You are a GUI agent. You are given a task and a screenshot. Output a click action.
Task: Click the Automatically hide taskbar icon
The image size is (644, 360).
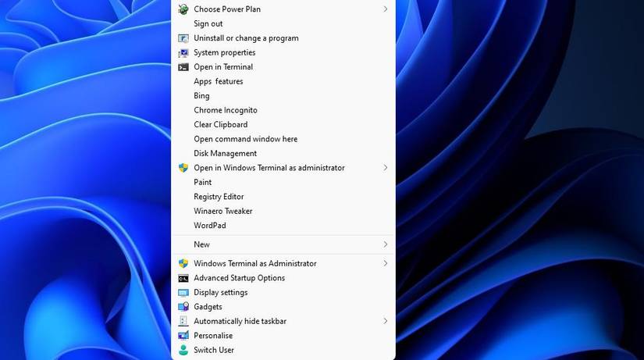pos(183,322)
